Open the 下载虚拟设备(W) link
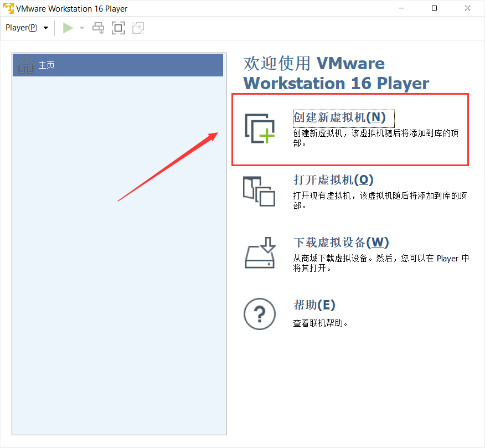Image resolution: width=485 pixels, height=448 pixels. click(x=341, y=242)
